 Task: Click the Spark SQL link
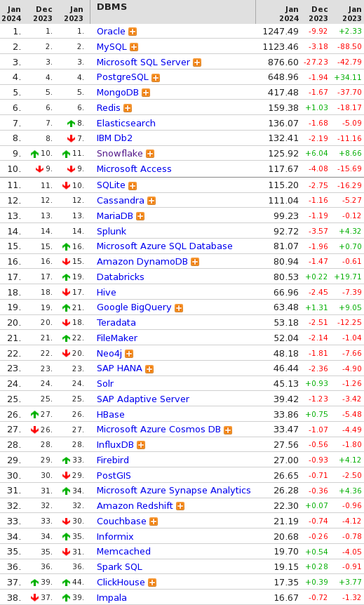click(x=119, y=567)
